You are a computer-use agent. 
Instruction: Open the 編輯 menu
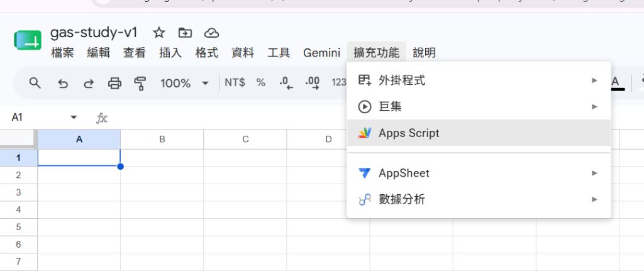99,53
